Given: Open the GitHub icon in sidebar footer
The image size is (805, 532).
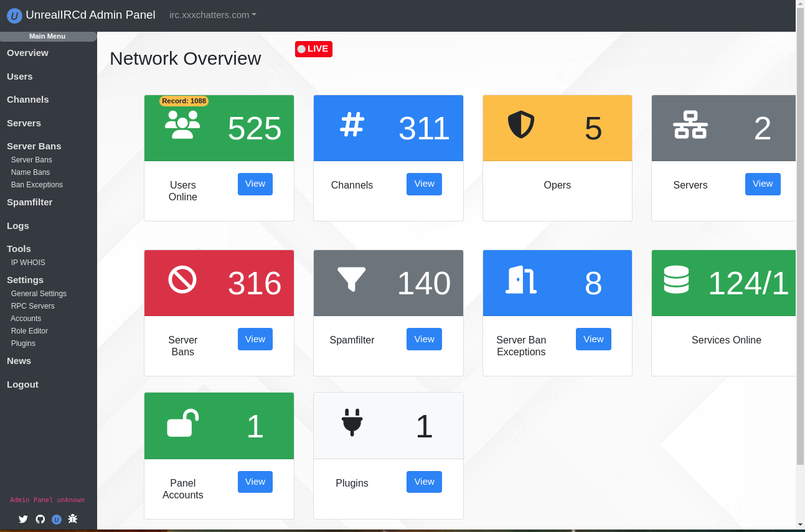Looking at the screenshot, I should coord(40,519).
